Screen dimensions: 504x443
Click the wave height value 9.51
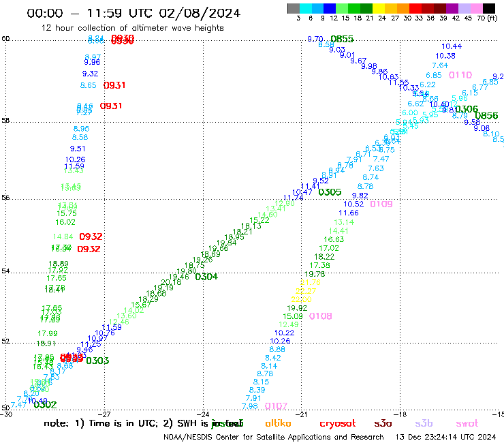(x=78, y=149)
